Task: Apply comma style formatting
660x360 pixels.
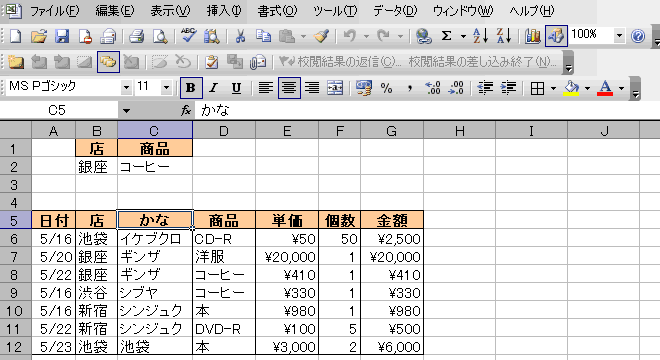Action: coord(410,88)
